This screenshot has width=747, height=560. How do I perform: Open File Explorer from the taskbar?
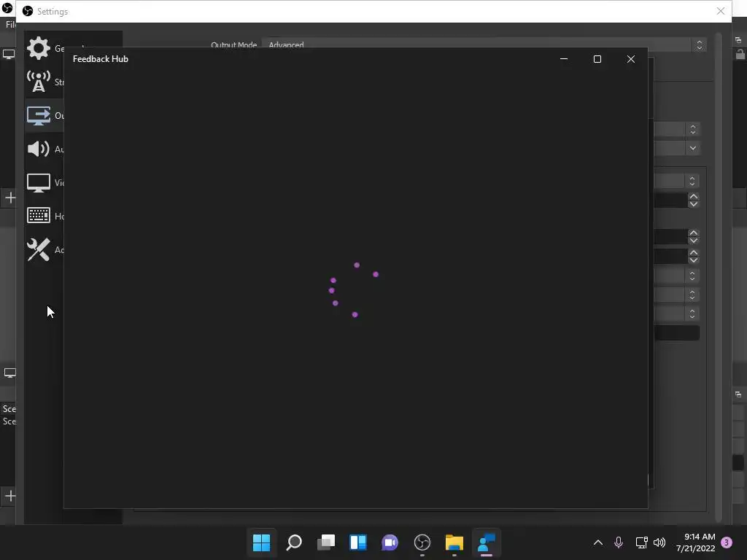[x=454, y=542]
